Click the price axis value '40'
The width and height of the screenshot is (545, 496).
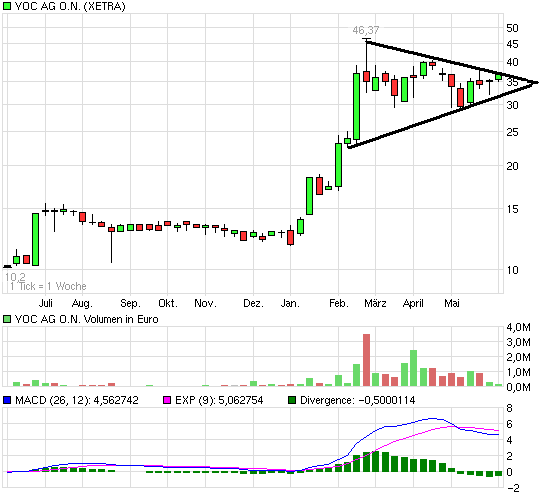pos(512,63)
